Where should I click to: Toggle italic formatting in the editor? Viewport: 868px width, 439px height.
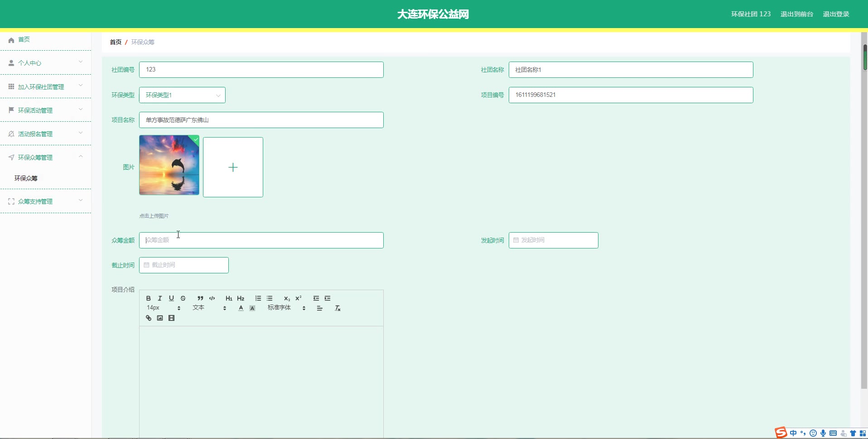click(x=159, y=298)
